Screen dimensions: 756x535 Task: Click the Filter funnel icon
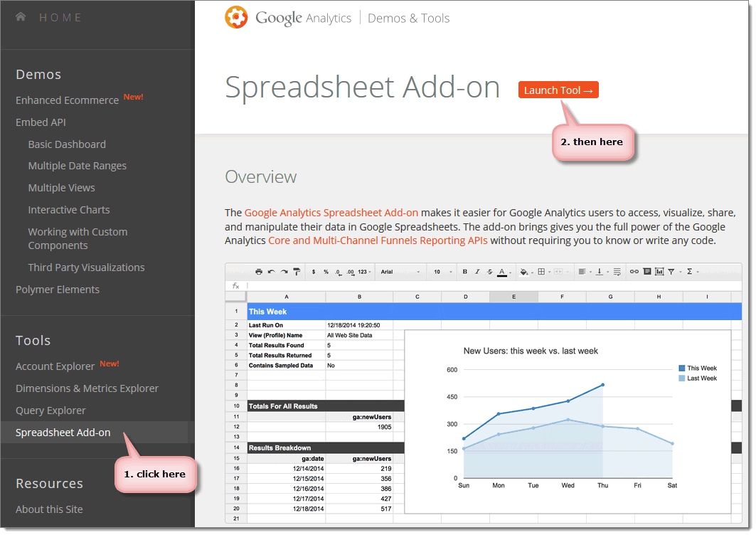click(671, 272)
